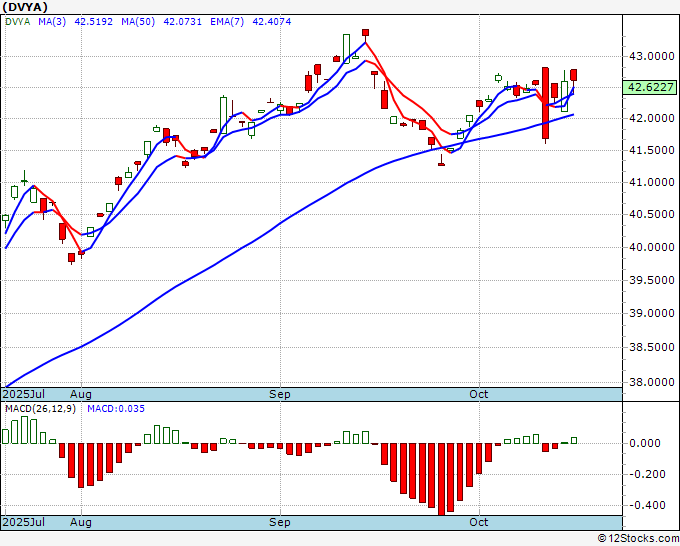The height and width of the screenshot is (546, 680).
Task: Click the 2025Jul label on price chart axis
Action: pos(24,394)
